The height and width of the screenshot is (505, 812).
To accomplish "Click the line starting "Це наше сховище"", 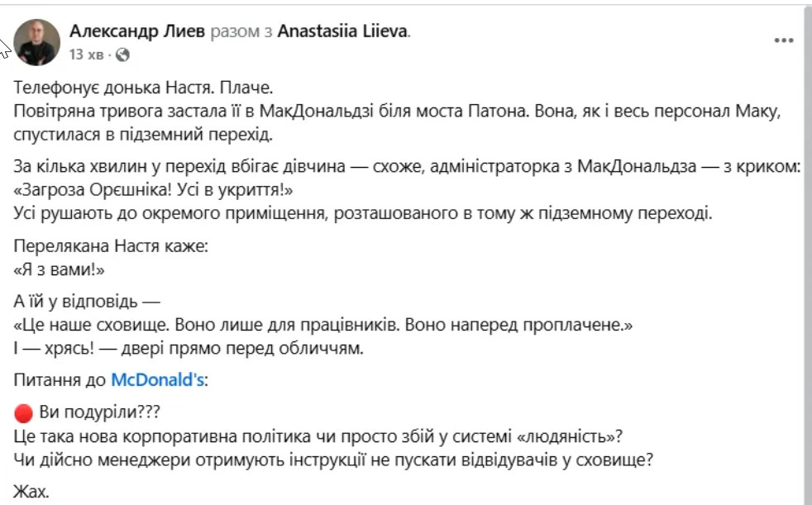I will (323, 326).
